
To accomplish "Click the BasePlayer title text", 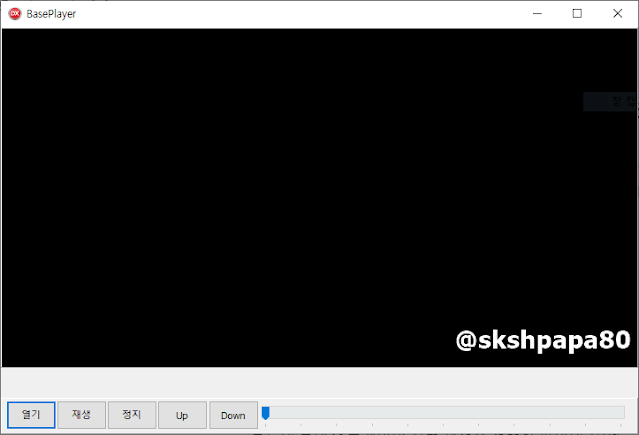I will (x=51, y=14).
